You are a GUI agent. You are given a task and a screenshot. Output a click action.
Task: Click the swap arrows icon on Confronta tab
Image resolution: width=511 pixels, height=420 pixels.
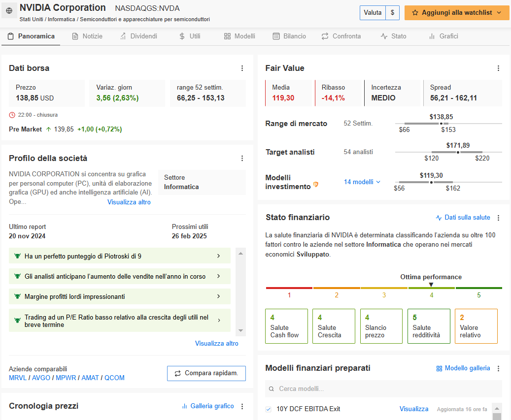pyautogui.click(x=325, y=36)
